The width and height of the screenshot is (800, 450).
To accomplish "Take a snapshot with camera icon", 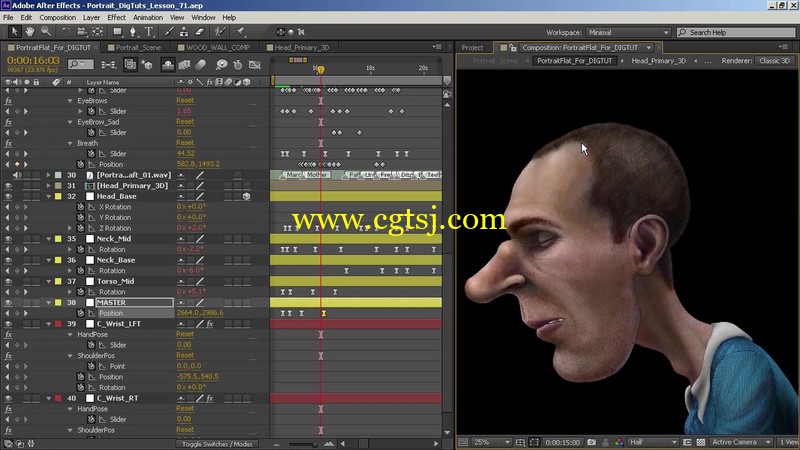I will pyautogui.click(x=591, y=442).
